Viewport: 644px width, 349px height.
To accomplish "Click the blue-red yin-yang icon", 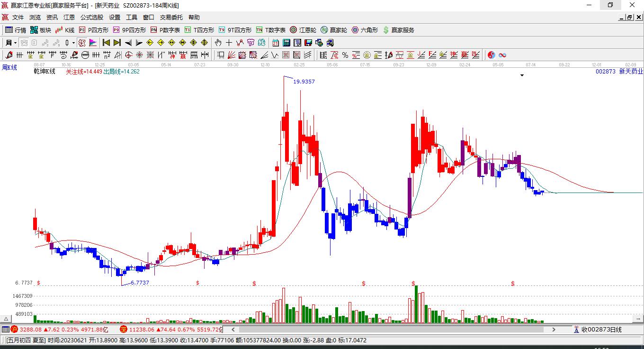I will (492, 55).
